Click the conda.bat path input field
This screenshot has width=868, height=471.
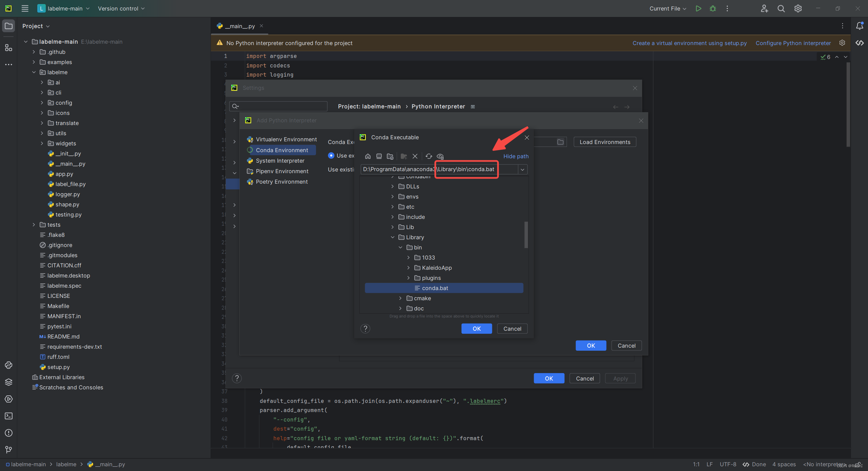click(x=439, y=169)
